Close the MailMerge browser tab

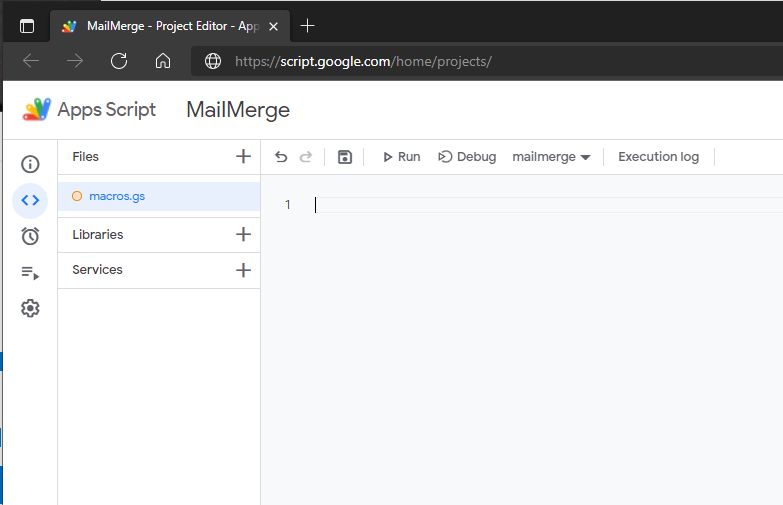(x=273, y=26)
